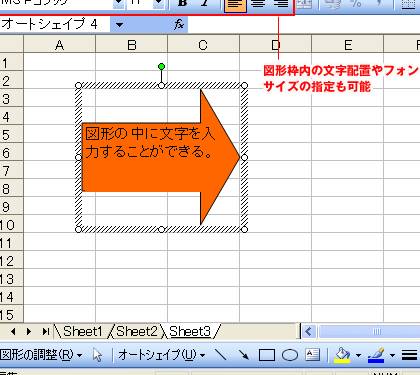420x375 pixels.
Task: Click the Currency Style icon
Action: pyautogui.click(x=332, y=4)
